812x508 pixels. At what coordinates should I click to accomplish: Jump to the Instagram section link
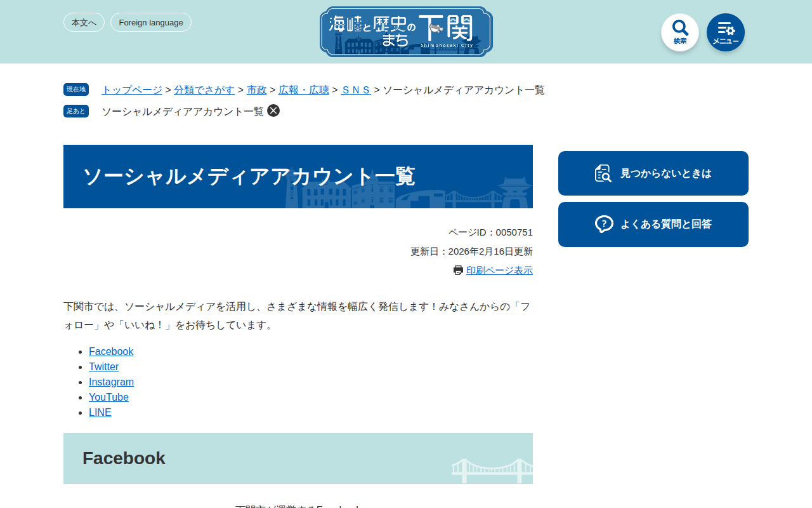(111, 382)
